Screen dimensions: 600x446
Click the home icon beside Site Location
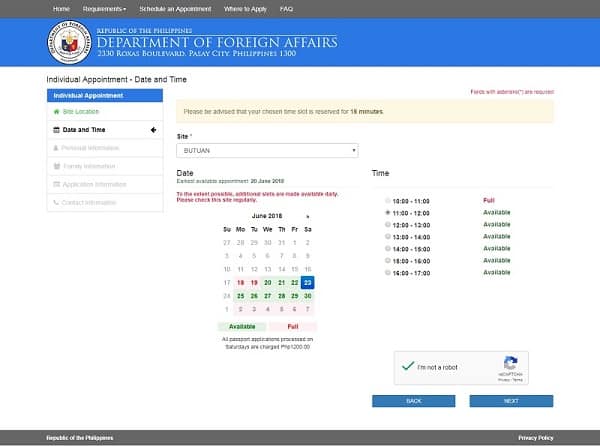tap(57, 112)
